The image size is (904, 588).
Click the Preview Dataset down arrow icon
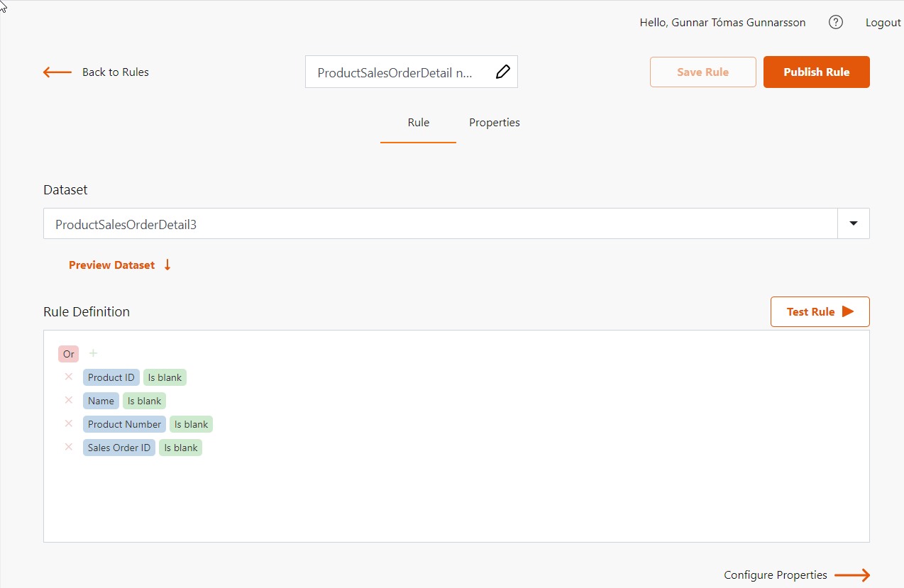coord(167,265)
